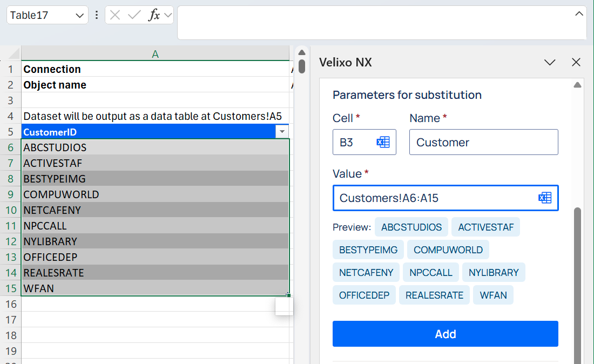Open dropdown arrow next to fx
This screenshot has width=594, height=364.
[167, 15]
